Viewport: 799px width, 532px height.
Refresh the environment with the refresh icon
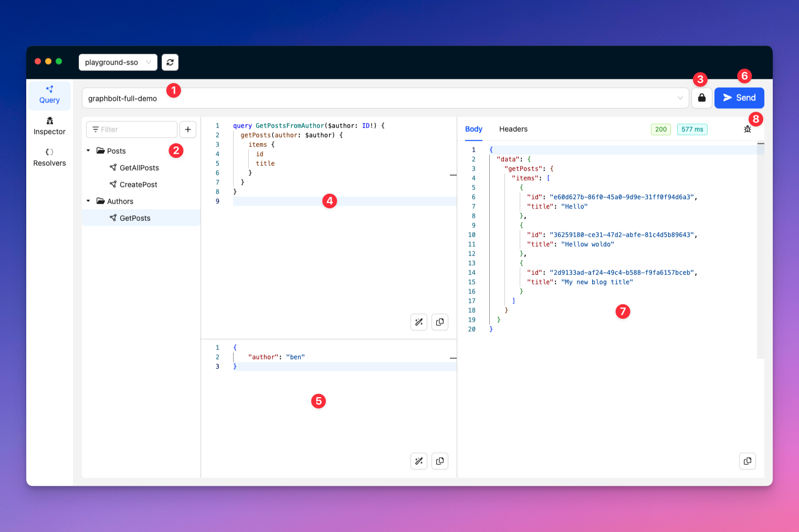(x=170, y=62)
